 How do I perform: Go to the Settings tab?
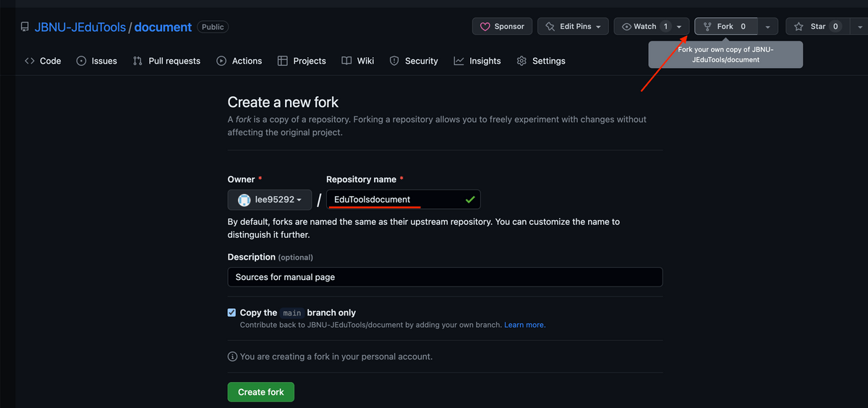[x=541, y=61]
